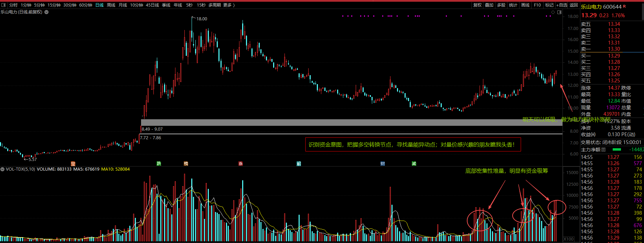The height and width of the screenshot is (243, 644).
Task: Select the 5秒 period tab
Action: point(189,5)
